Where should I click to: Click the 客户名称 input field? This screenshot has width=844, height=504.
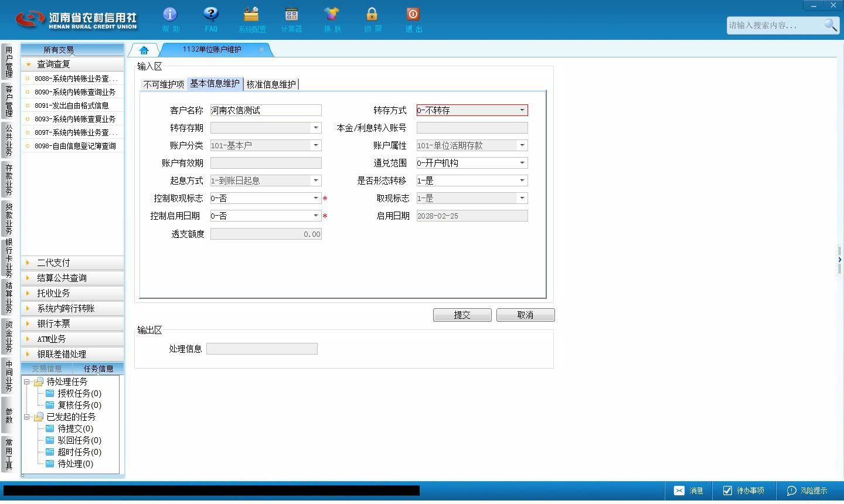click(266, 110)
